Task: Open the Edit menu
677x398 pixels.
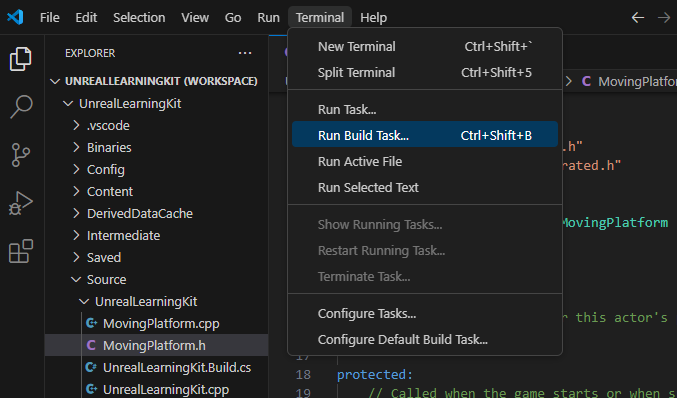Action: pos(86,18)
